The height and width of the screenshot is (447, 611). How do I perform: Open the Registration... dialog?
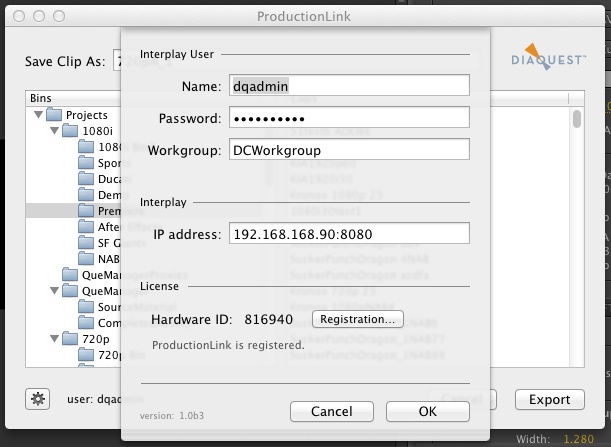point(358,319)
